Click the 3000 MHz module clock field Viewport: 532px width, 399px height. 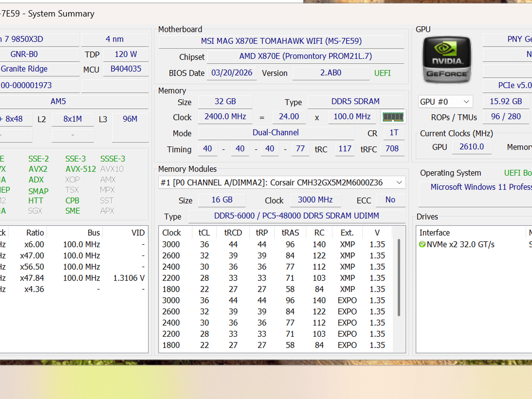point(315,200)
